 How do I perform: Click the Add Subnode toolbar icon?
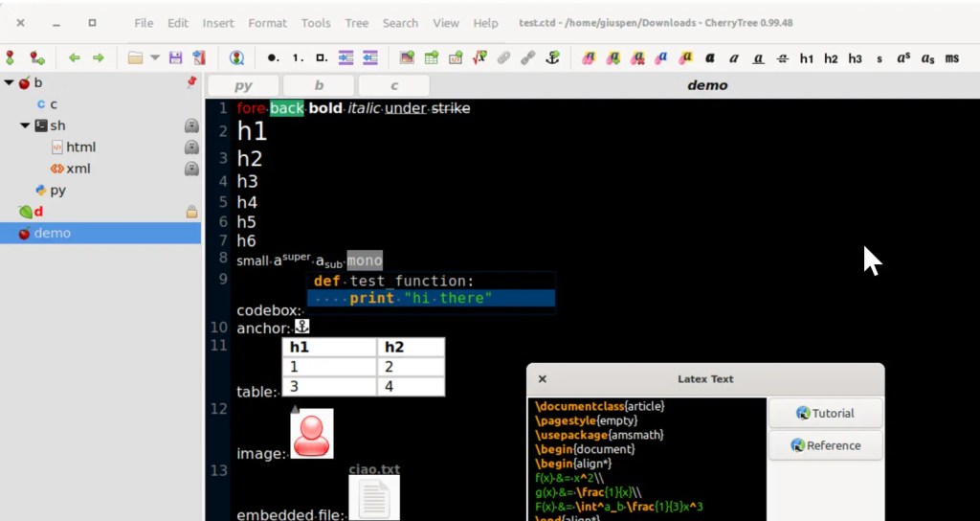(x=36, y=58)
